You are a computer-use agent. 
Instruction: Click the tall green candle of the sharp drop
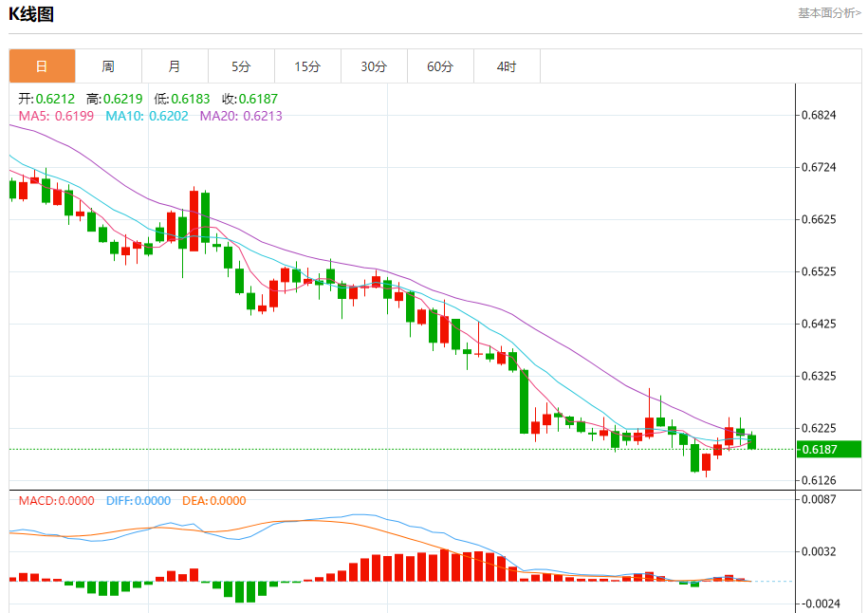[x=524, y=401]
